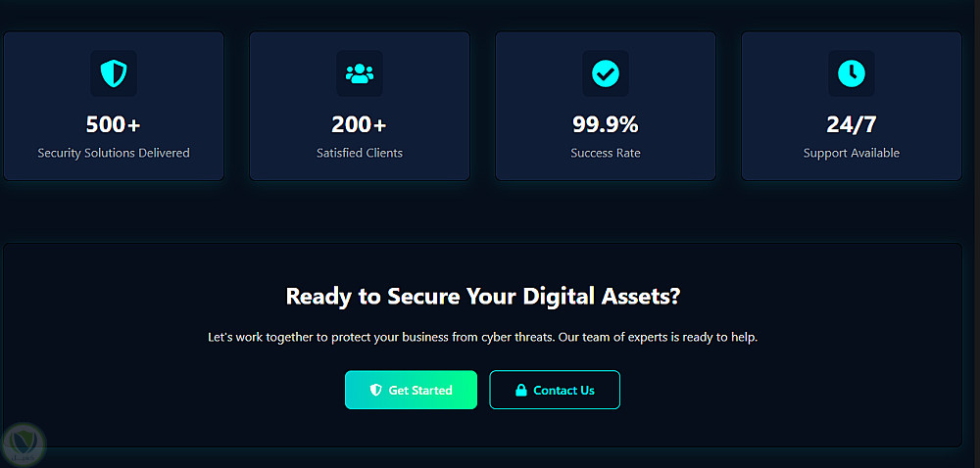
Task: Select the Security Solutions Delivered label
Action: [114, 153]
